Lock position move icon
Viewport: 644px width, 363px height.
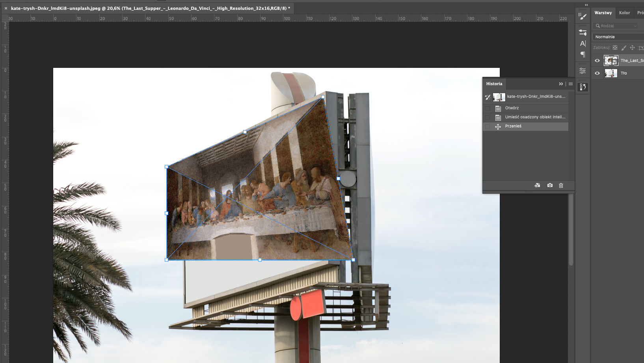tap(632, 48)
